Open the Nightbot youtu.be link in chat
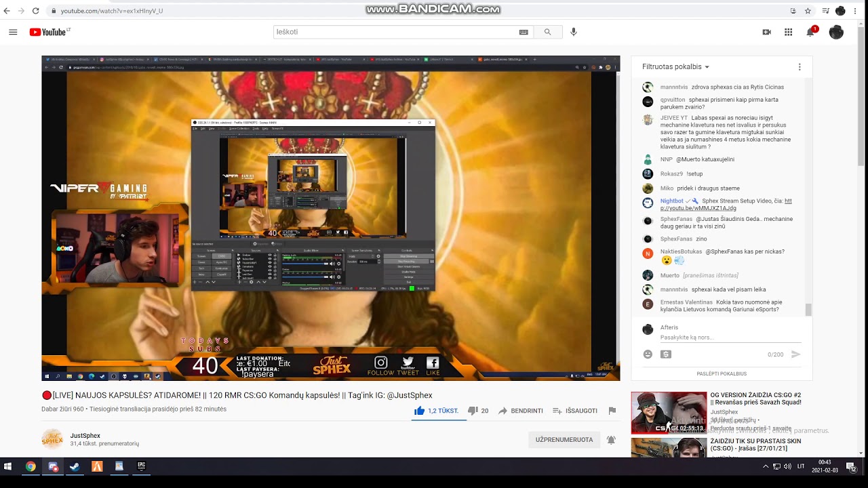This screenshot has height=488, width=868. pos(726,205)
